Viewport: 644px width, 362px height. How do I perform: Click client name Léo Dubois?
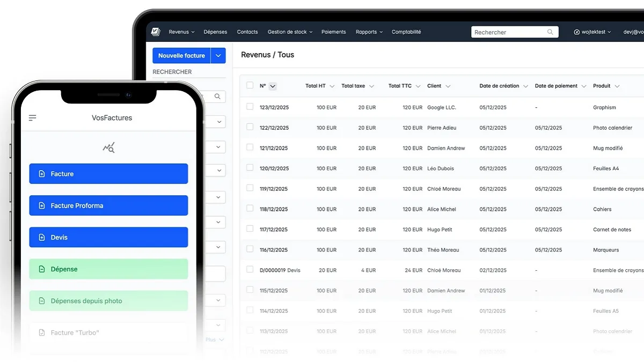441,168
